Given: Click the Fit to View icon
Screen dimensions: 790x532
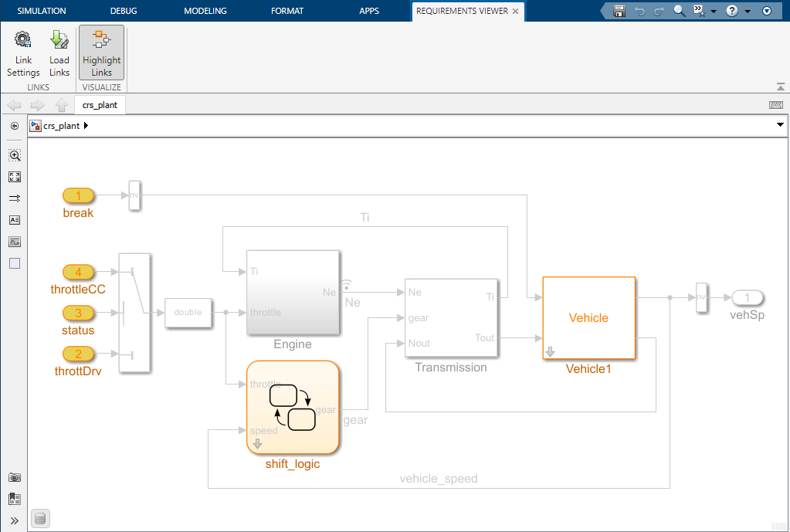Looking at the screenshot, I should click(x=15, y=177).
